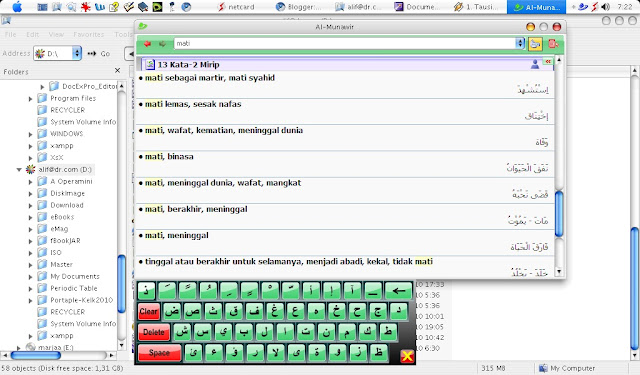Close the Arabic keyboard with the yellow X

[407, 356]
